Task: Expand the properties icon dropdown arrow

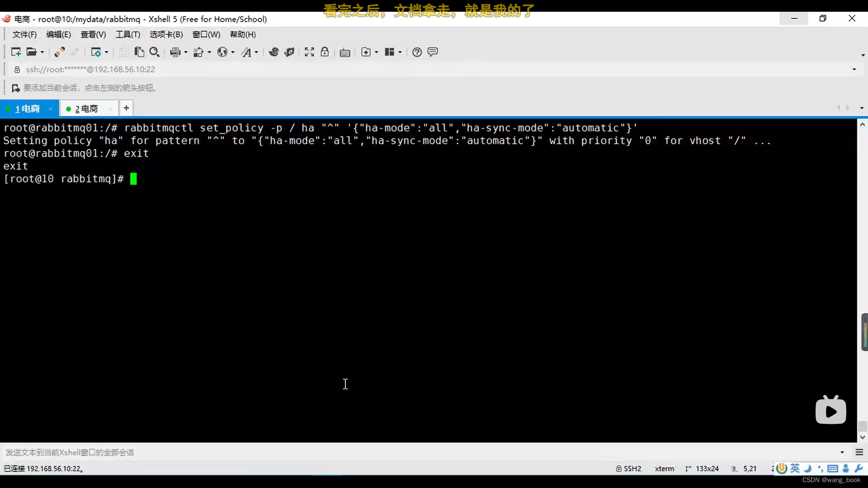Action: point(106,52)
